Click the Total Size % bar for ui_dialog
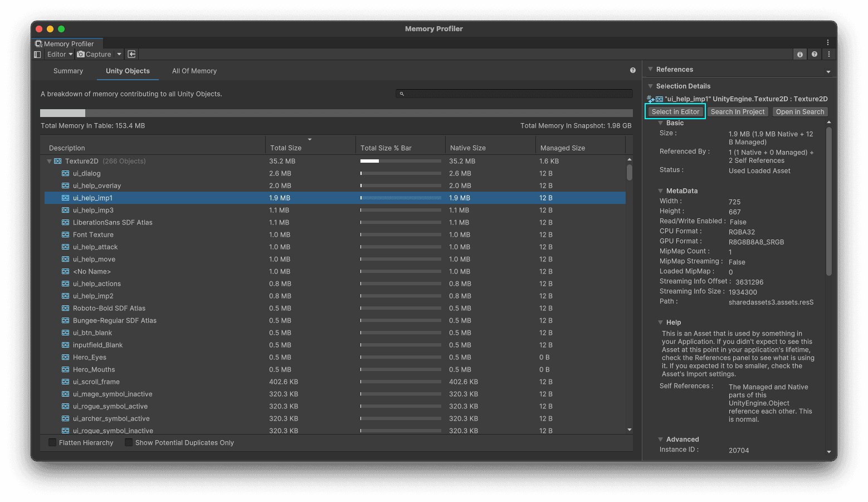The width and height of the screenshot is (868, 502). pyautogui.click(x=400, y=173)
